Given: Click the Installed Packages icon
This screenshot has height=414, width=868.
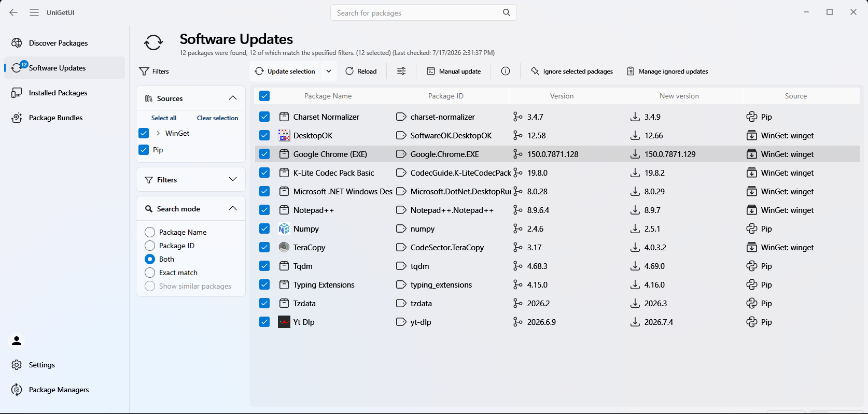Looking at the screenshot, I should click(x=17, y=93).
